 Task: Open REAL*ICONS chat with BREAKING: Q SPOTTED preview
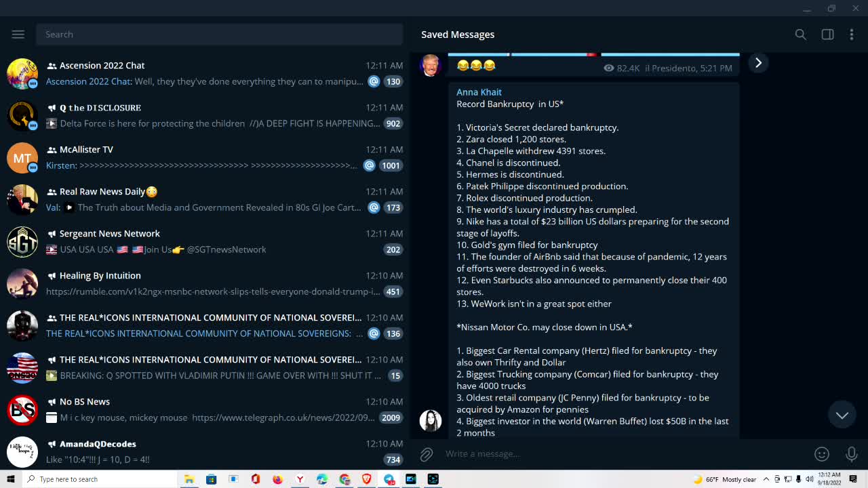click(205, 367)
